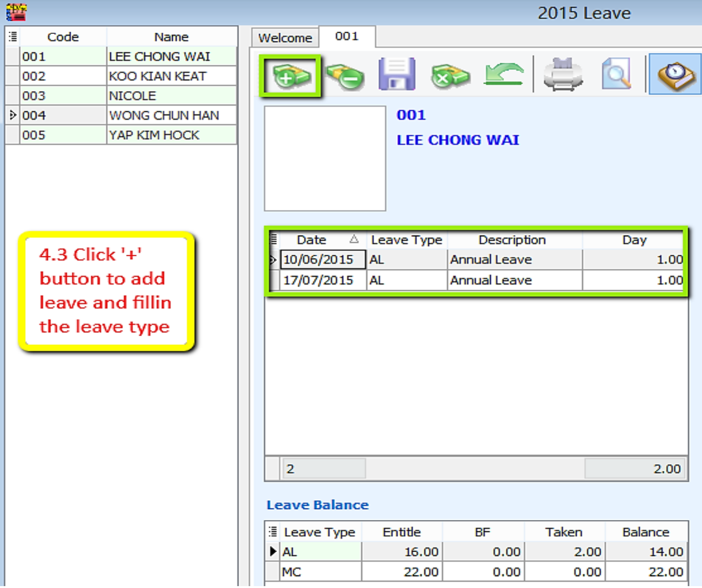Open Leave Balance grid column chooser
The height and width of the screenshot is (588, 702).
coord(273,532)
